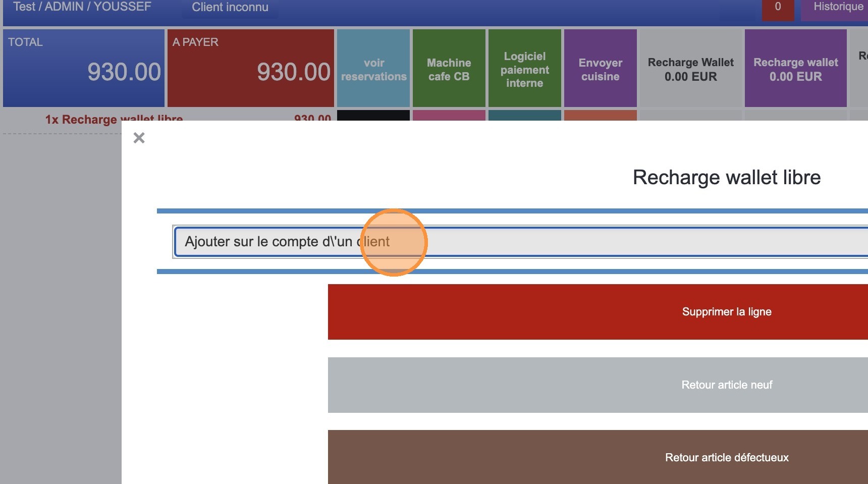
Task: Select Retour article neuf
Action: click(598, 385)
